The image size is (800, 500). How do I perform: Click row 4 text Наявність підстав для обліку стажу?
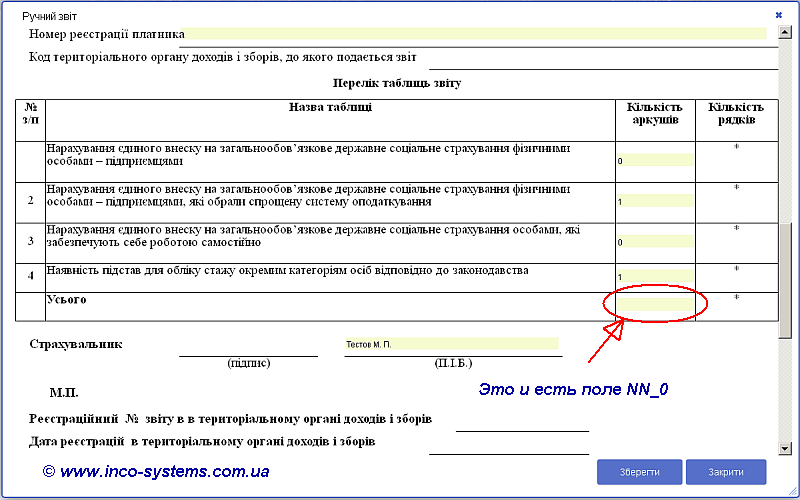pyautogui.click(x=287, y=270)
